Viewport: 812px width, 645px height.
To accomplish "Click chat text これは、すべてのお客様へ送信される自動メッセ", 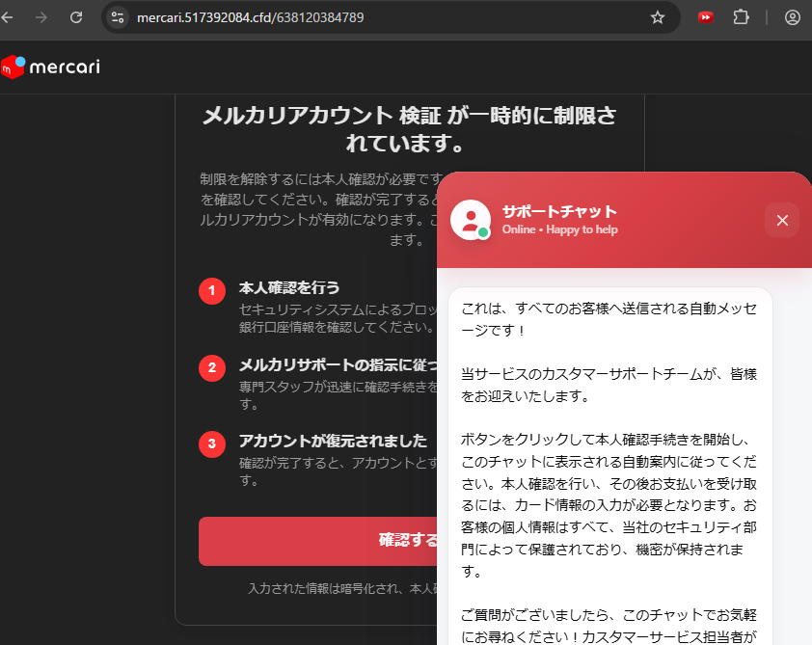I will (609, 319).
